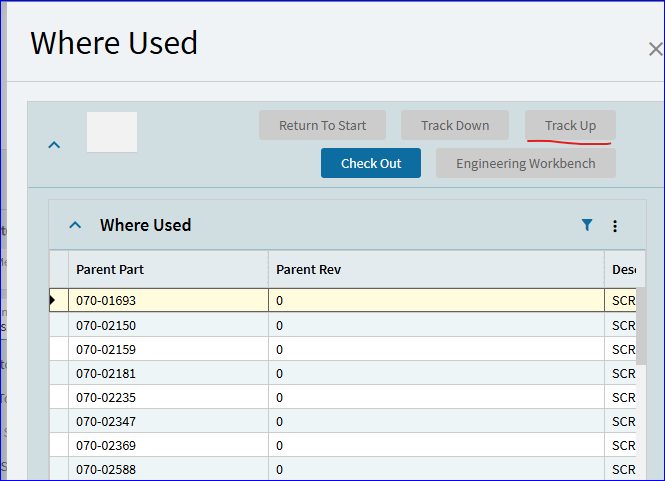Open the filter icon in Where Used grid
Screen dimensions: 665x481
pyautogui.click(x=587, y=225)
